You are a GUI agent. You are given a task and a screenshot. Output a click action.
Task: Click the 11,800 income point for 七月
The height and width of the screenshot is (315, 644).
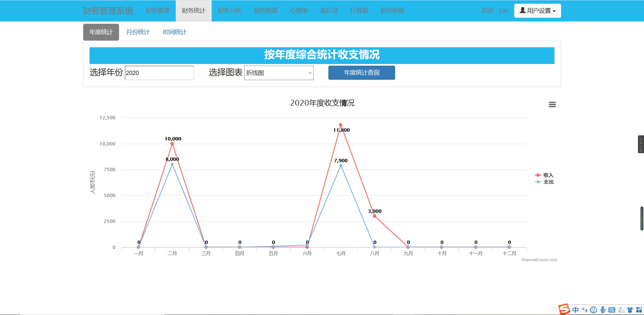pos(340,125)
